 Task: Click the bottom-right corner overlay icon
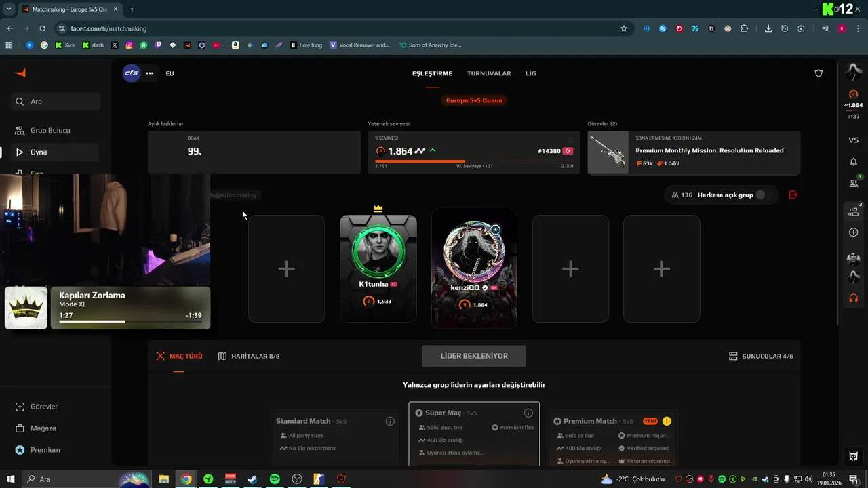click(x=853, y=456)
